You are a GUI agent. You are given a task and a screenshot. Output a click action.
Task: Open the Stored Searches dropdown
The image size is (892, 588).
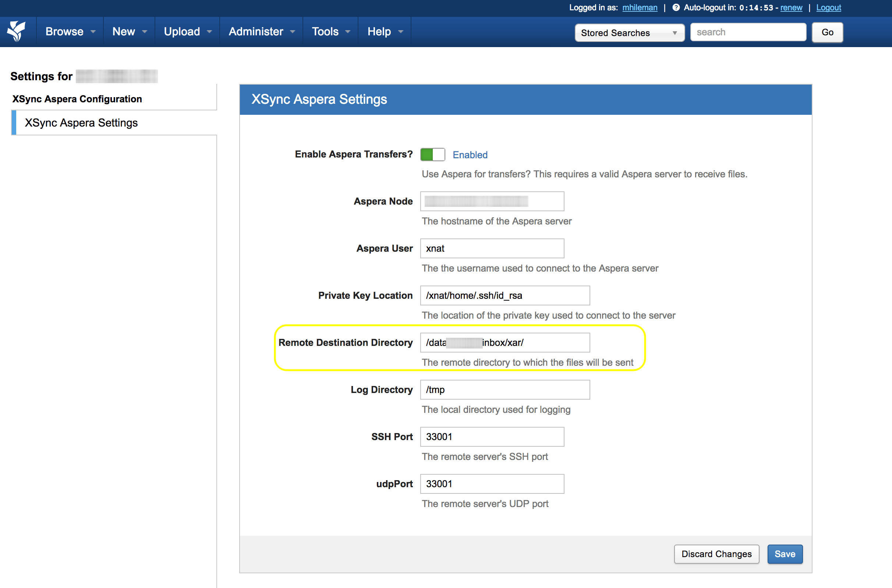coord(629,33)
